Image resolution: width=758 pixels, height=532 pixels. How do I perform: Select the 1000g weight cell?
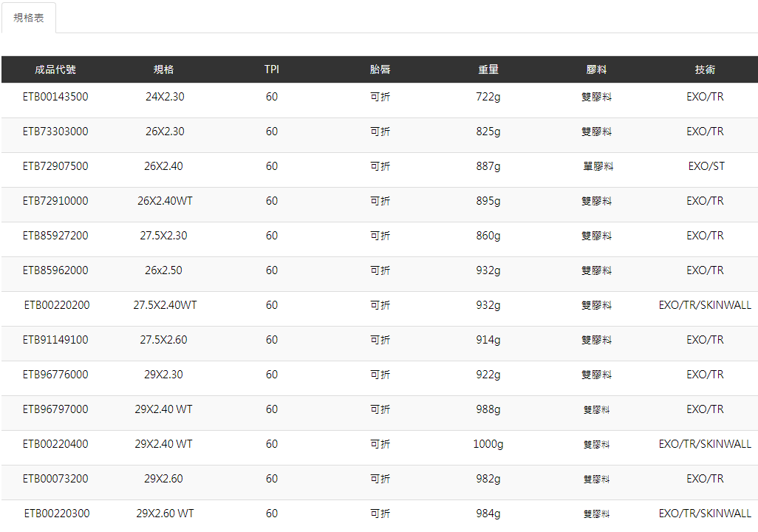(488, 444)
